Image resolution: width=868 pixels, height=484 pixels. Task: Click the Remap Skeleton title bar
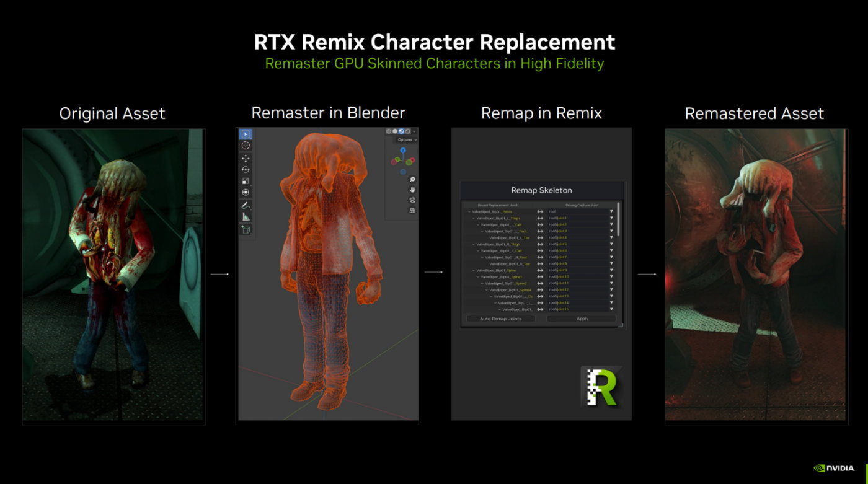click(541, 190)
